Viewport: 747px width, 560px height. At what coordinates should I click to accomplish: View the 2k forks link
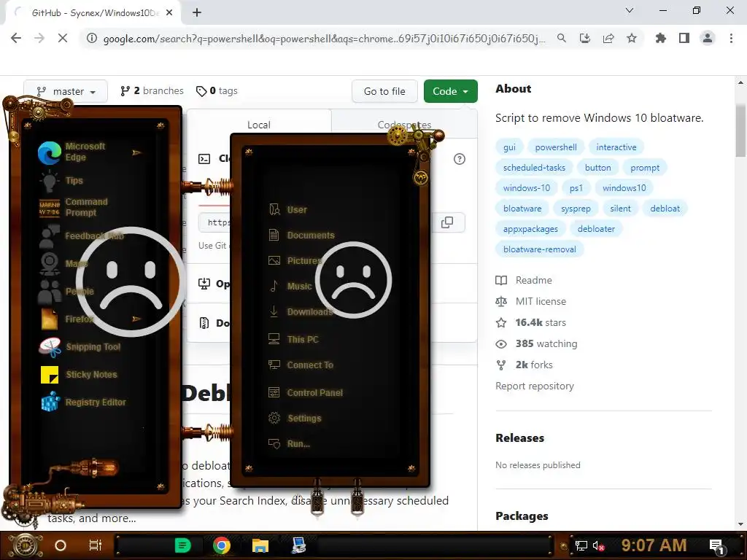coord(525,365)
